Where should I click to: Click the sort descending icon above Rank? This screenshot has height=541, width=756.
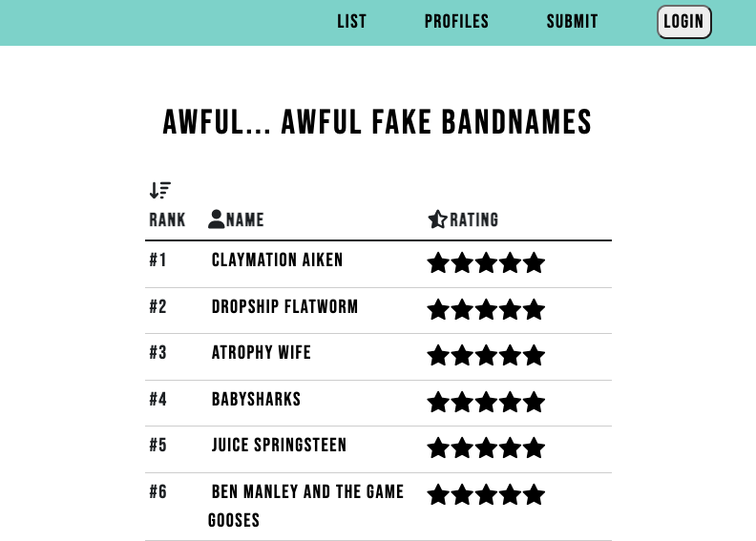click(160, 190)
